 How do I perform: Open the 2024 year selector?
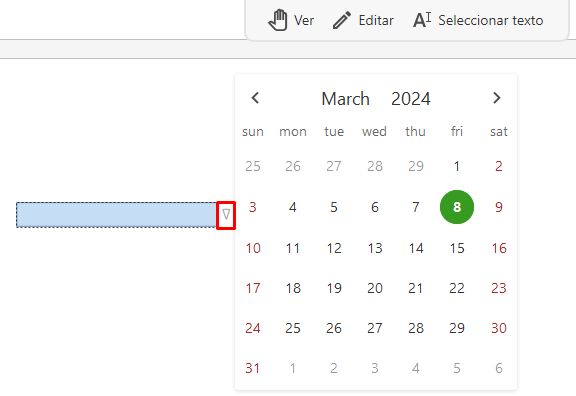click(x=411, y=99)
